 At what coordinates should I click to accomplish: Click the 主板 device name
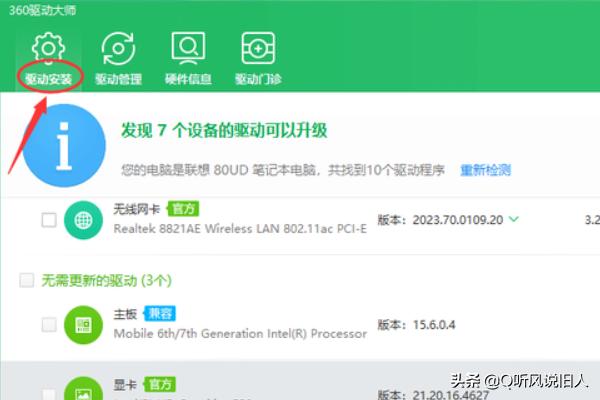tap(125, 314)
